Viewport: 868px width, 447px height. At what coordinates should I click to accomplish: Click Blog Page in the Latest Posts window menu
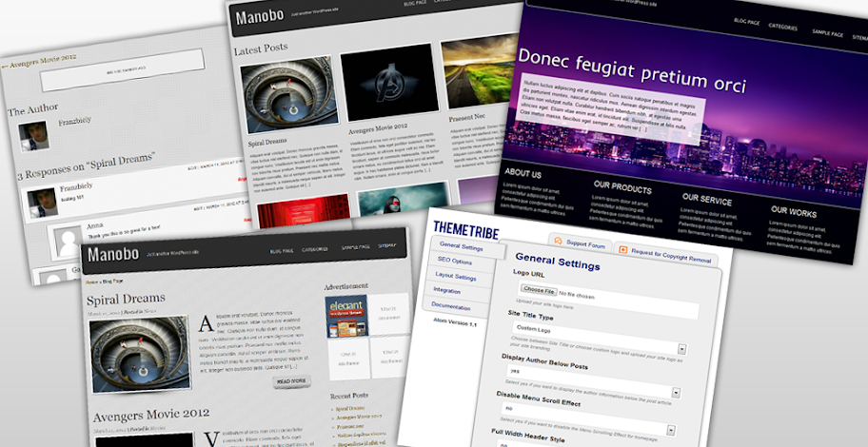coord(415,3)
